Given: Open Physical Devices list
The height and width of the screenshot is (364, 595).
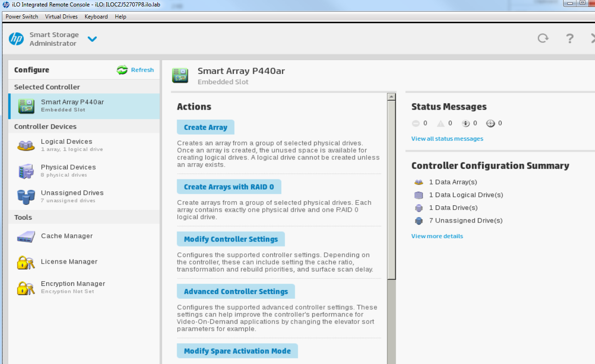Looking at the screenshot, I should 84,171.
